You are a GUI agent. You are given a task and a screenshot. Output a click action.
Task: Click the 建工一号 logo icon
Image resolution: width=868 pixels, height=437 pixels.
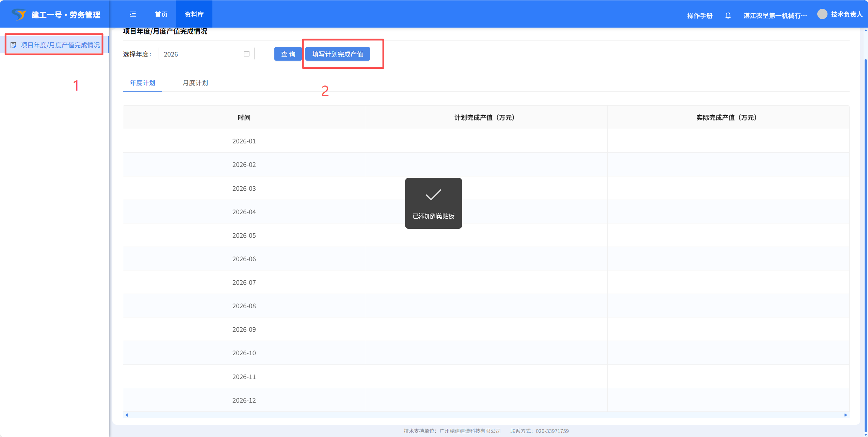[x=19, y=15]
